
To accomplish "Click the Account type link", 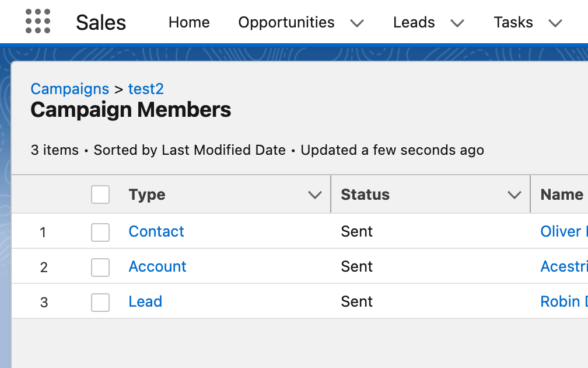I will tap(157, 266).
